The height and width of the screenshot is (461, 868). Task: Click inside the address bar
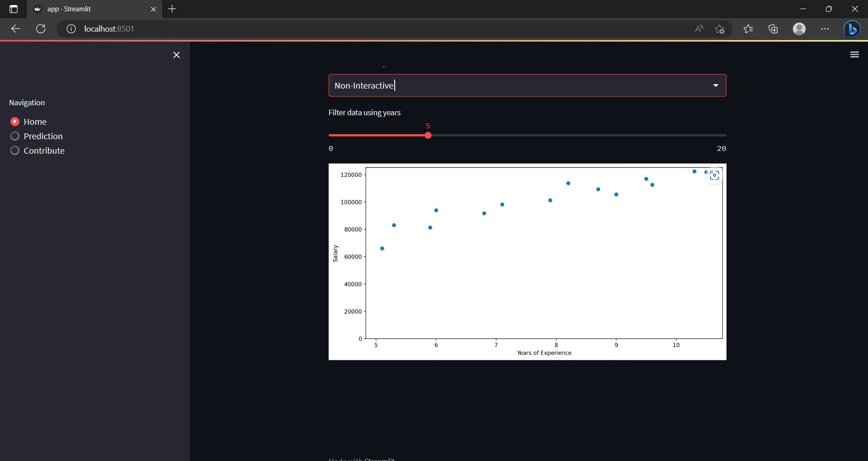(316, 28)
